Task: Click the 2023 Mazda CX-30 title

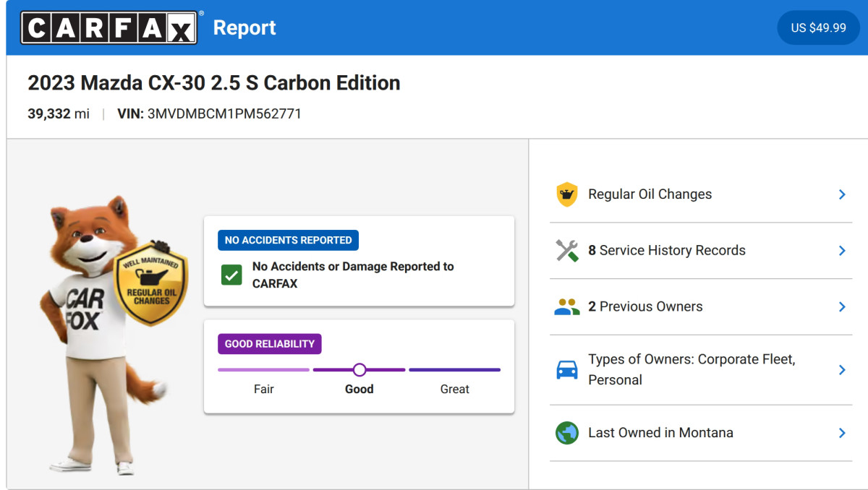Action: (x=214, y=82)
